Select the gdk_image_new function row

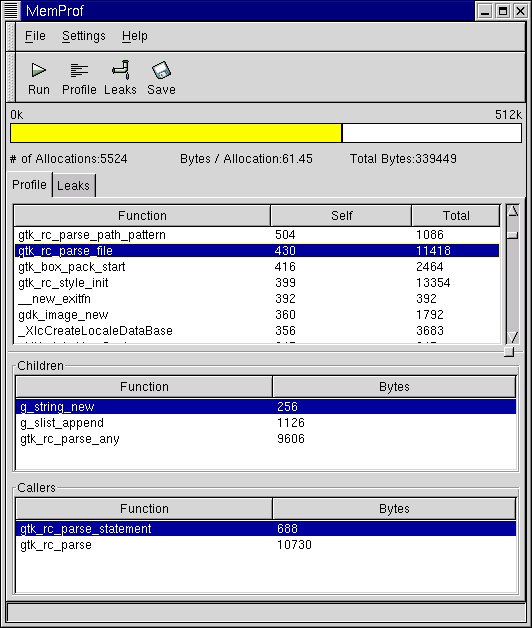(257, 315)
